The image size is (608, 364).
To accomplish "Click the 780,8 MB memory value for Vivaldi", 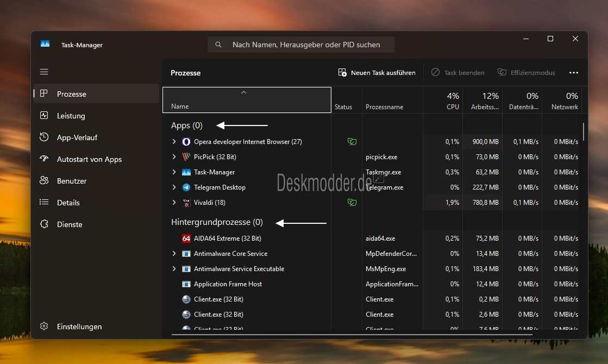I will 485,203.
